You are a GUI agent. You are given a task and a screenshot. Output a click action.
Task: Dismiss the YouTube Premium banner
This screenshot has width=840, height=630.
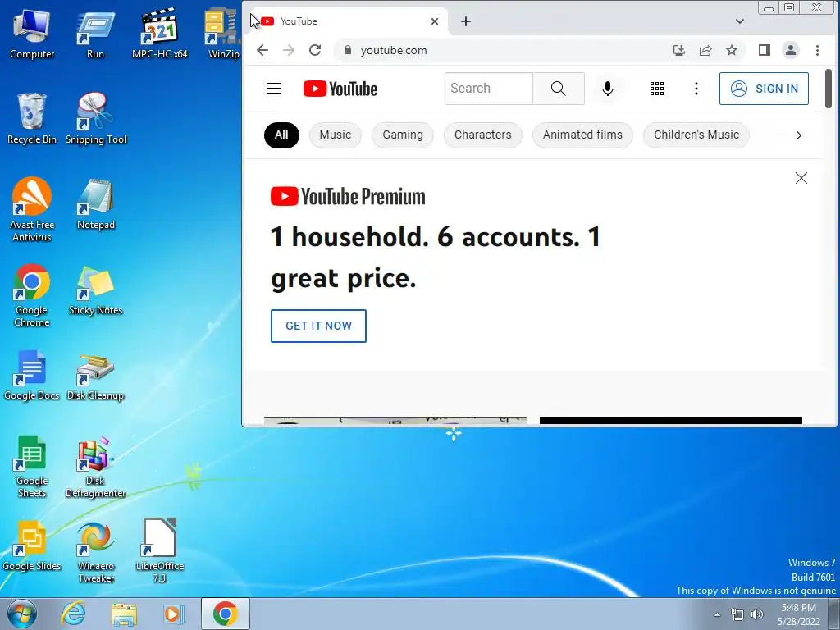click(801, 178)
